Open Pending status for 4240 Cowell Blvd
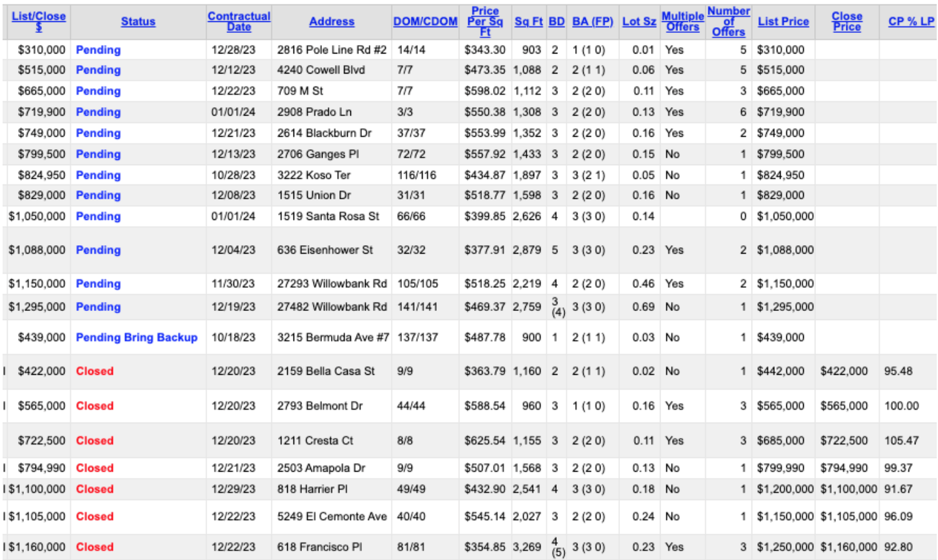 pos(98,70)
